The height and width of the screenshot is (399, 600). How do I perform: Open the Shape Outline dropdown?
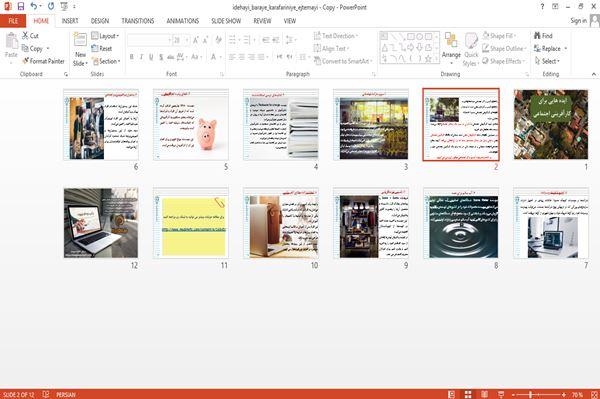coord(504,49)
